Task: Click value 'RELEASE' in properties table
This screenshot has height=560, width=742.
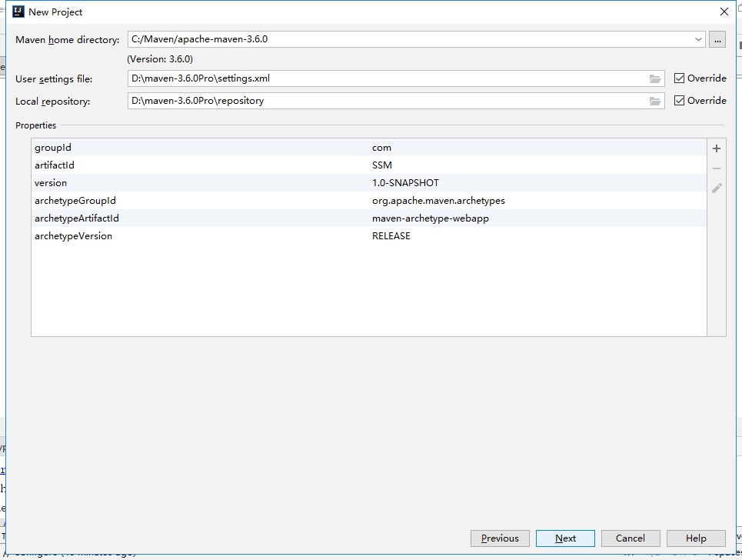Action: click(x=391, y=235)
